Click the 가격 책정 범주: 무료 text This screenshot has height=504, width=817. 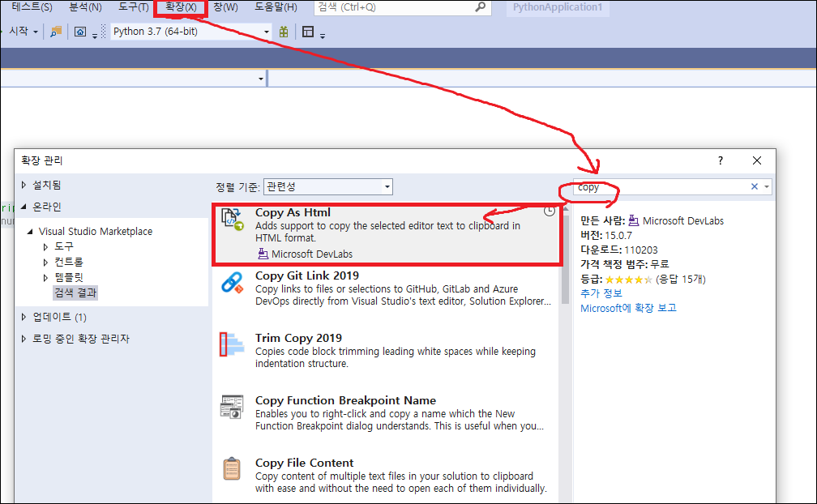[x=625, y=264]
